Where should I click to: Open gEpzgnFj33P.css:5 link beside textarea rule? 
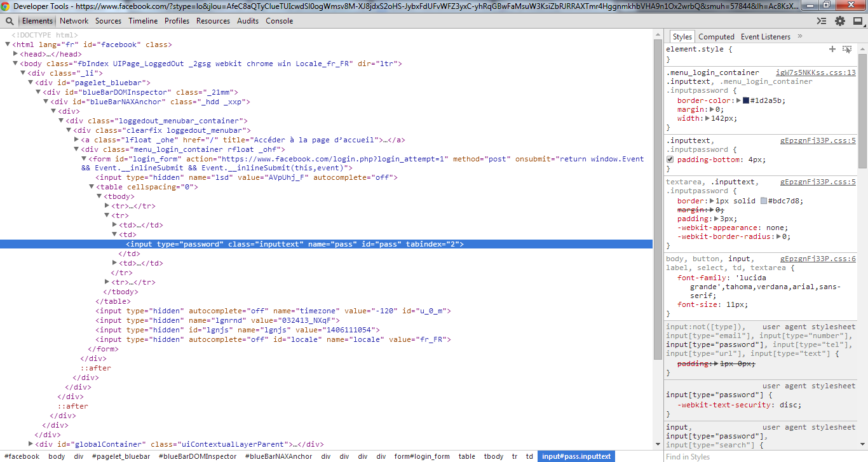818,182
